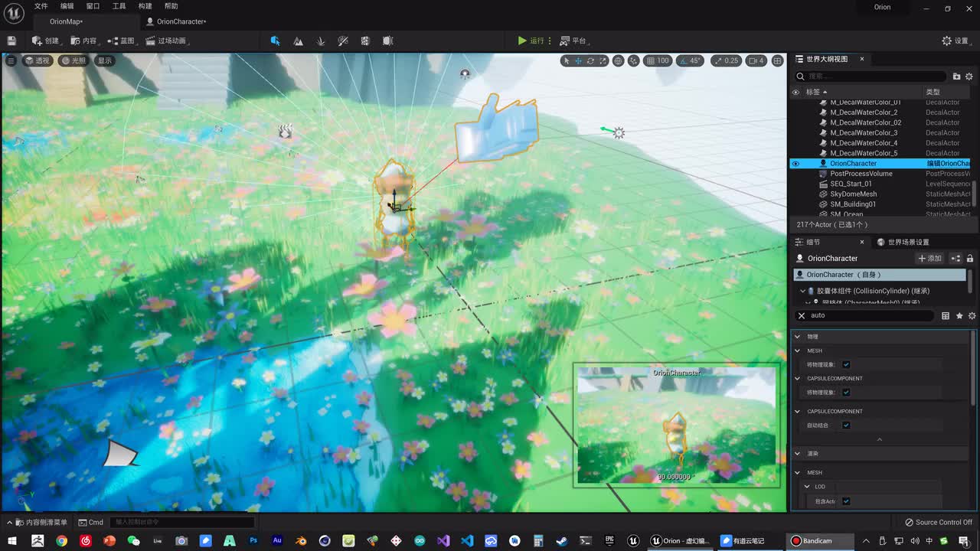The height and width of the screenshot is (551, 980).
Task: Open property matrix table icon in Details
Action: 946,315
